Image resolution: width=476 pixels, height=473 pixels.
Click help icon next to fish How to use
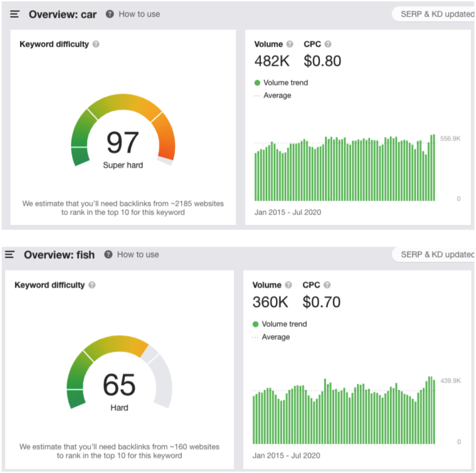tap(108, 254)
